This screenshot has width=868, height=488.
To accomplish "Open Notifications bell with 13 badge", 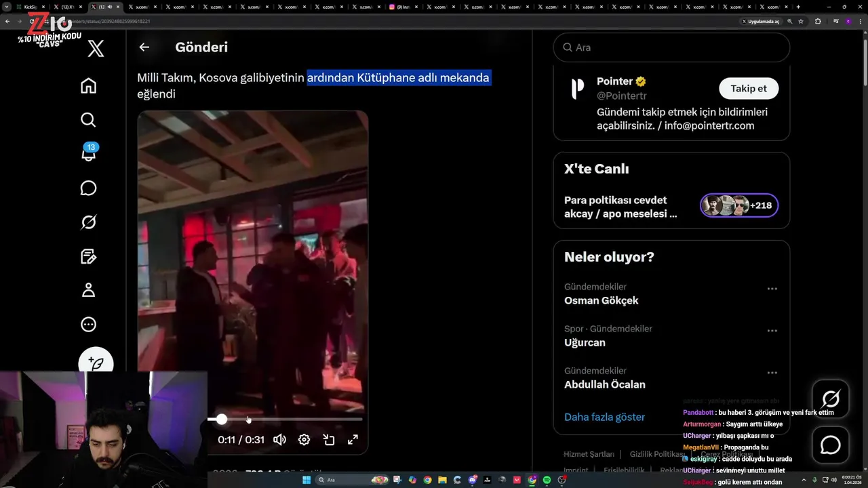I will click(88, 152).
